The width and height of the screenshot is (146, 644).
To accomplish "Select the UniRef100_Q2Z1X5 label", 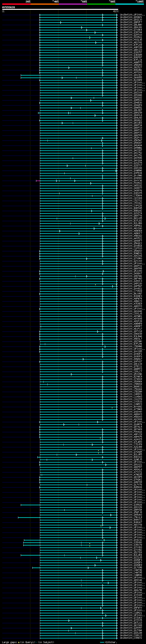I will [x=131, y=557].
